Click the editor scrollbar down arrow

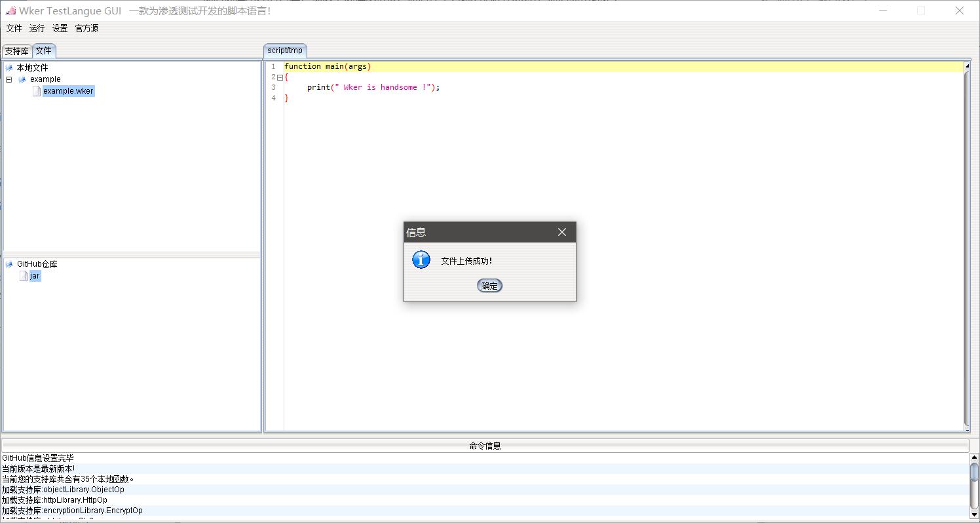[x=967, y=429]
